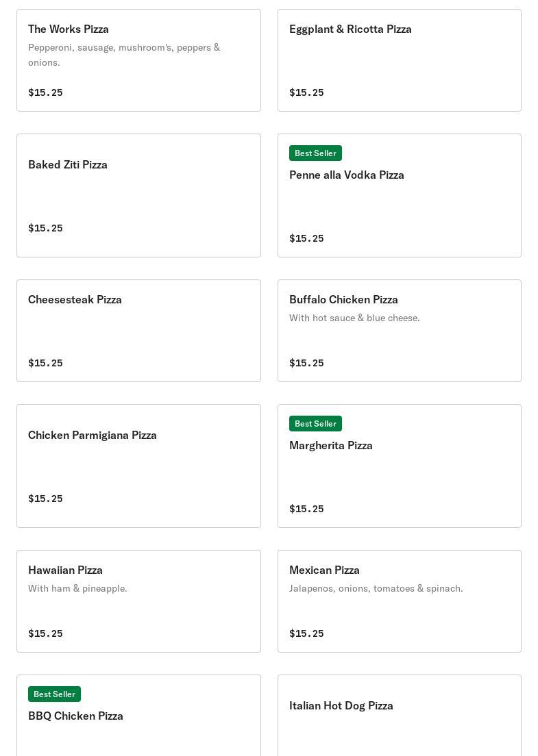Viewport: 538px width, 756px height.
Task: Open The Works Pizza menu item
Action: [x=138, y=60]
